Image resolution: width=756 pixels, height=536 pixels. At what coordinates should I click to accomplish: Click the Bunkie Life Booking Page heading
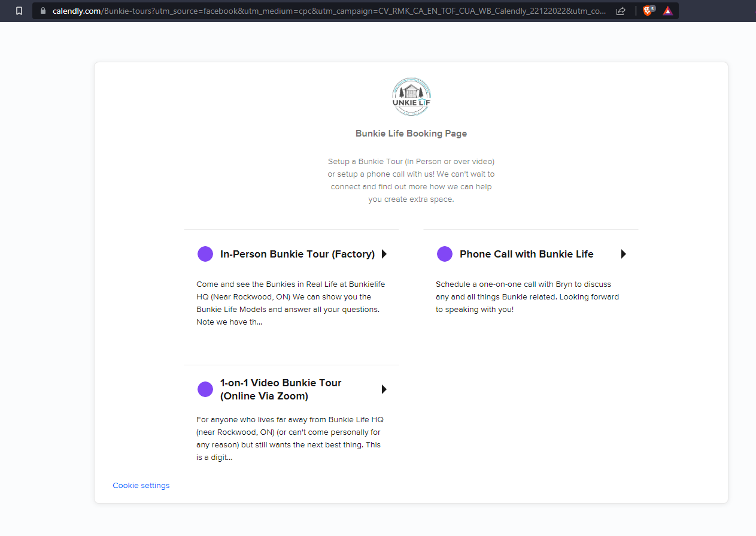[411, 134]
